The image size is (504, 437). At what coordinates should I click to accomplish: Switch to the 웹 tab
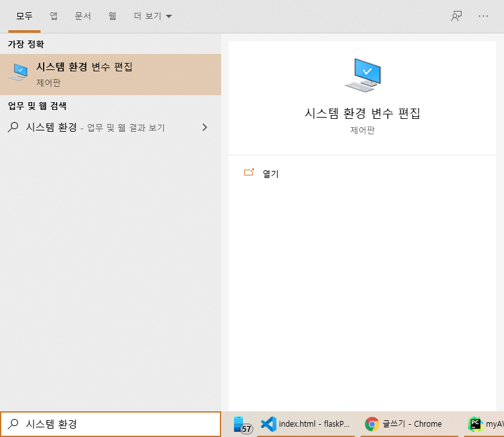[112, 16]
